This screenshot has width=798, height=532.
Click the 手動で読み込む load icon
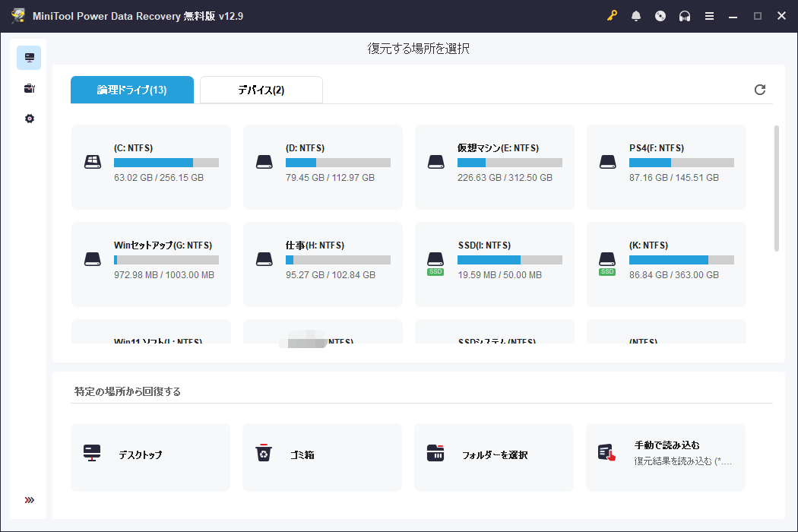point(607,453)
